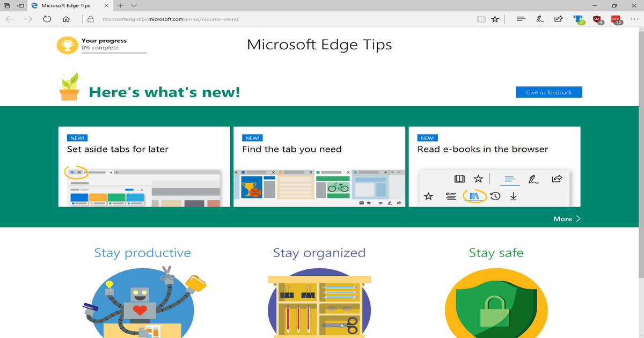Click the Refresh page icon

coord(47,19)
